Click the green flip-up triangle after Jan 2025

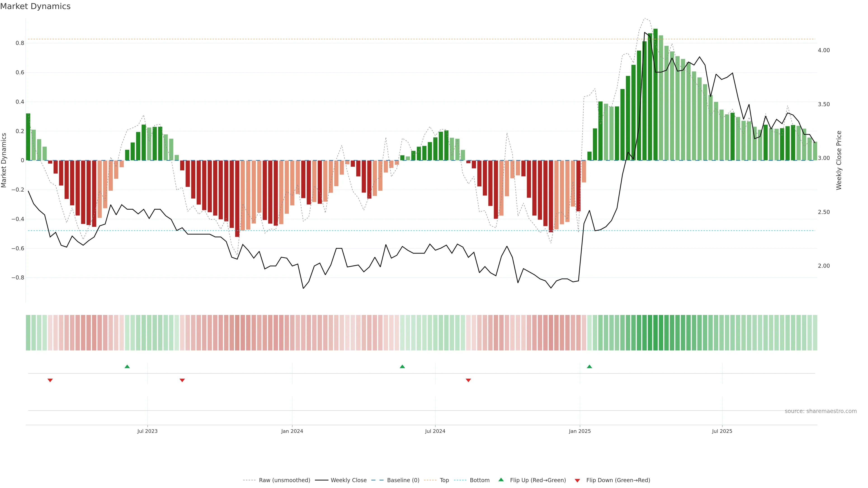[x=589, y=366]
